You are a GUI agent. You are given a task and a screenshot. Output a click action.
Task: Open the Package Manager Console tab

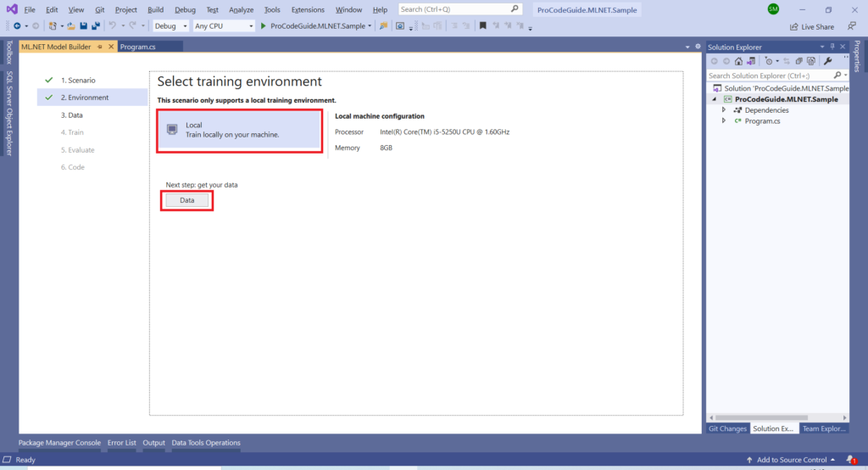tap(60, 443)
